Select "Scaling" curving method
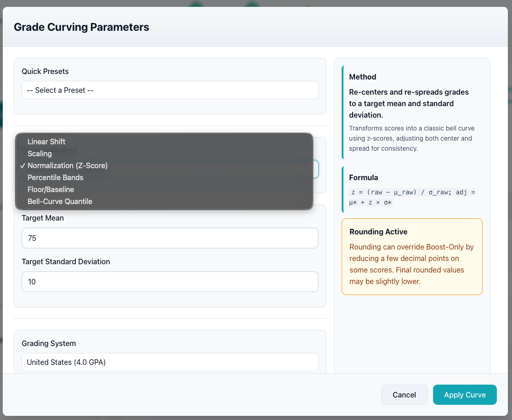This screenshot has height=420, width=512. [x=39, y=153]
